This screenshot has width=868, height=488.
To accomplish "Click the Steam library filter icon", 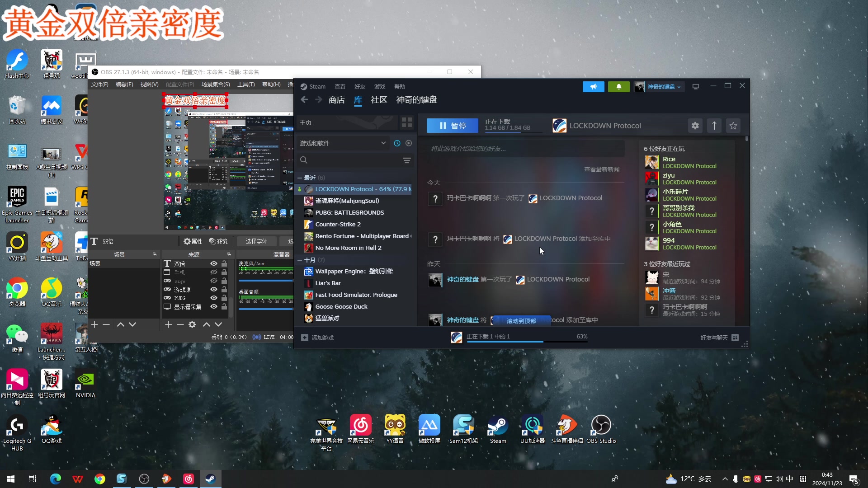I will coord(408,160).
